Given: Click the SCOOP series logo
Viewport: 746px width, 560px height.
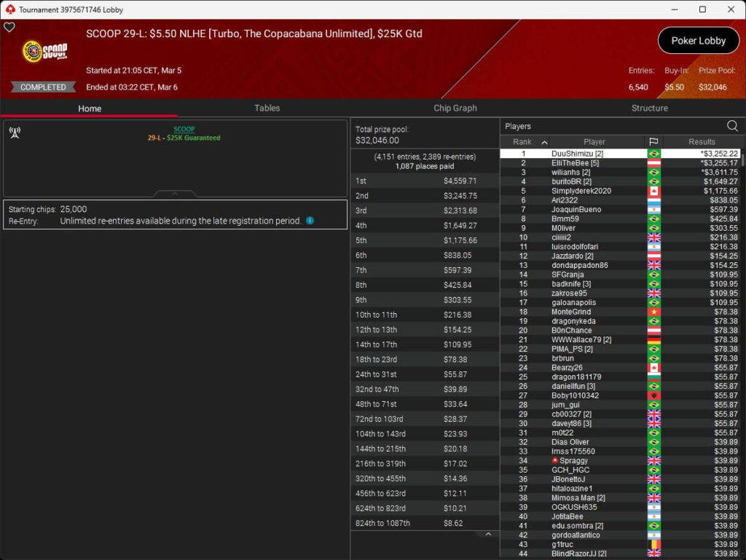Looking at the screenshot, I should 45,52.
